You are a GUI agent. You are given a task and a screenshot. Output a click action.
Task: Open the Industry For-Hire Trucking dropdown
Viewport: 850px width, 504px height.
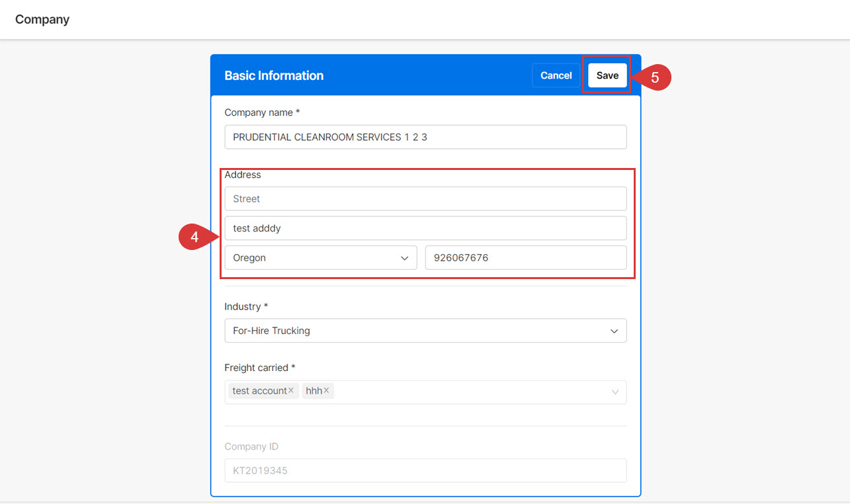pyautogui.click(x=425, y=331)
